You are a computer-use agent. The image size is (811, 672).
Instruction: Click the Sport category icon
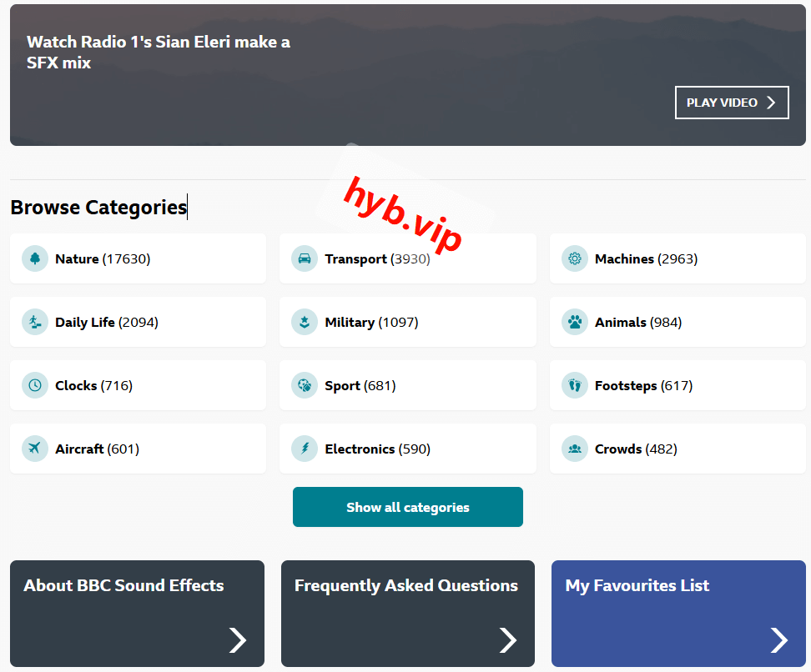coord(305,385)
